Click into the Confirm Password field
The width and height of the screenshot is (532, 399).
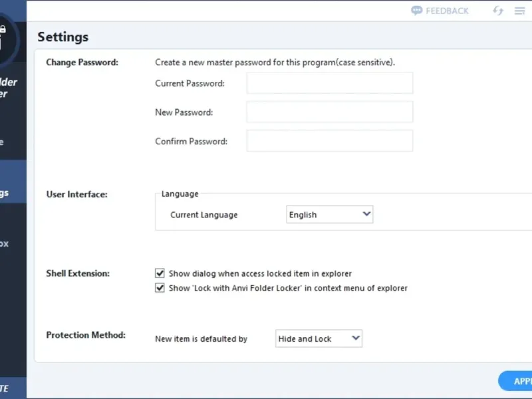pyautogui.click(x=329, y=141)
